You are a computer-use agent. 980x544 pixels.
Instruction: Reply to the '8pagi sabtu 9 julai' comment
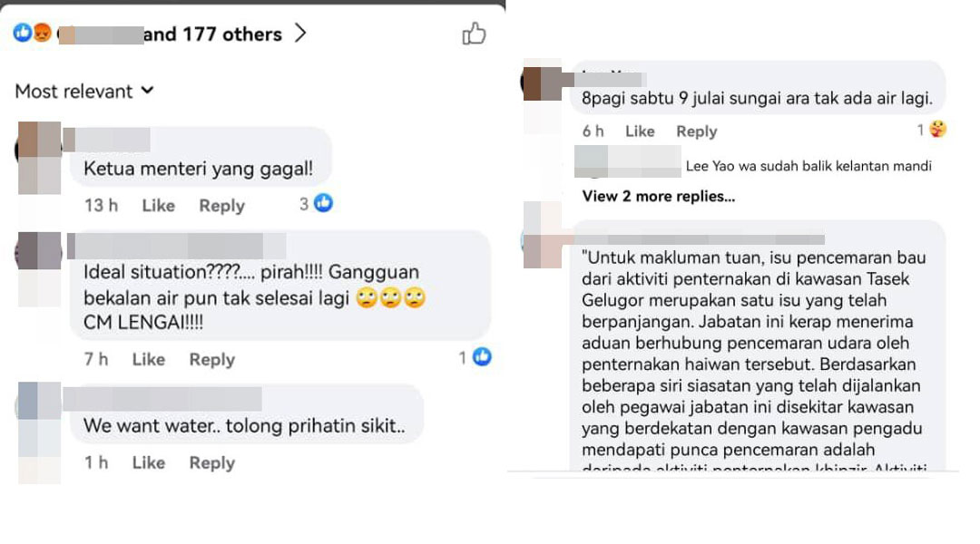pos(696,131)
